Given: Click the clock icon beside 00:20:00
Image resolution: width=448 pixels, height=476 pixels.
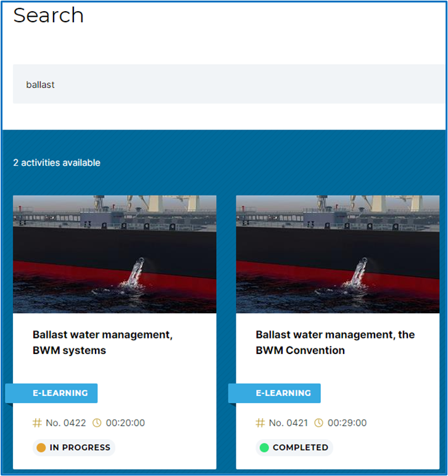Looking at the screenshot, I should click(97, 423).
